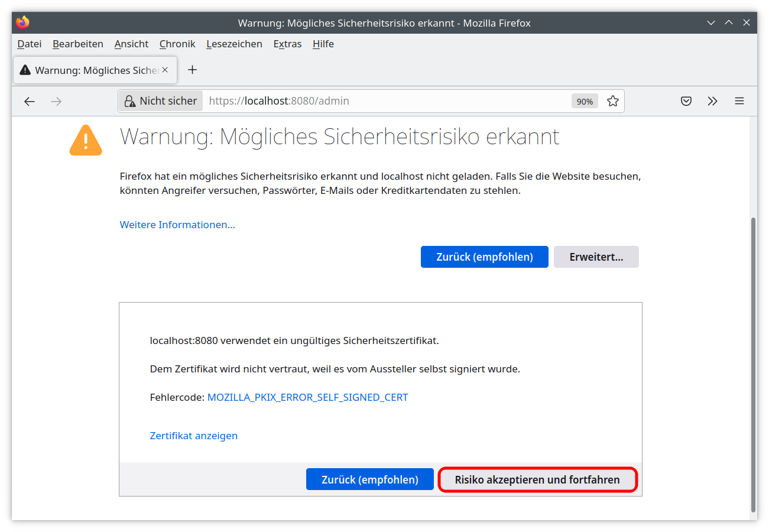Click the Nicht sicher lock icon
The image size is (769, 532).
129,101
